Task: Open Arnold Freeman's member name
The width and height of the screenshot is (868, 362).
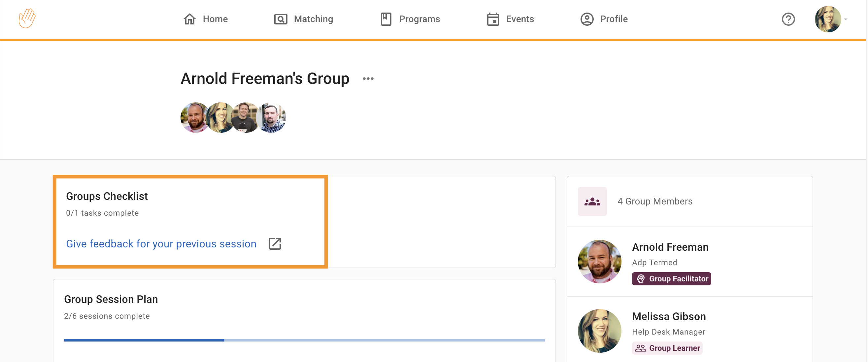Action: coord(670,247)
